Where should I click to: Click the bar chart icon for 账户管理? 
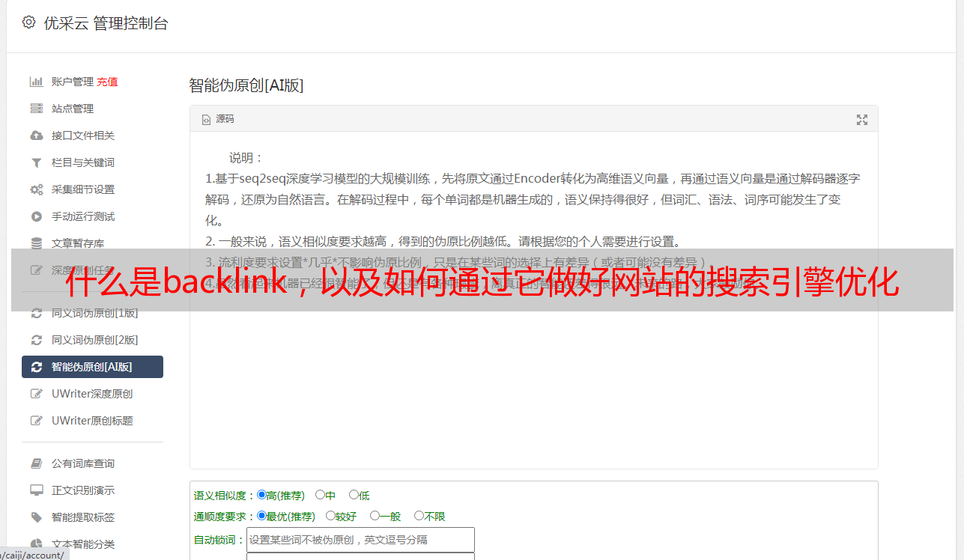tap(36, 82)
